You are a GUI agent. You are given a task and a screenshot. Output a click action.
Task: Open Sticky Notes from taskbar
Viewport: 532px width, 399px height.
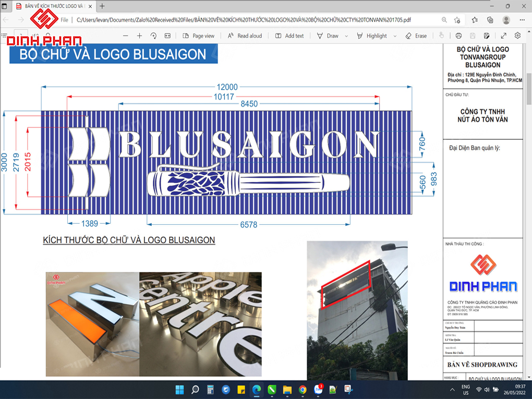tap(241, 390)
